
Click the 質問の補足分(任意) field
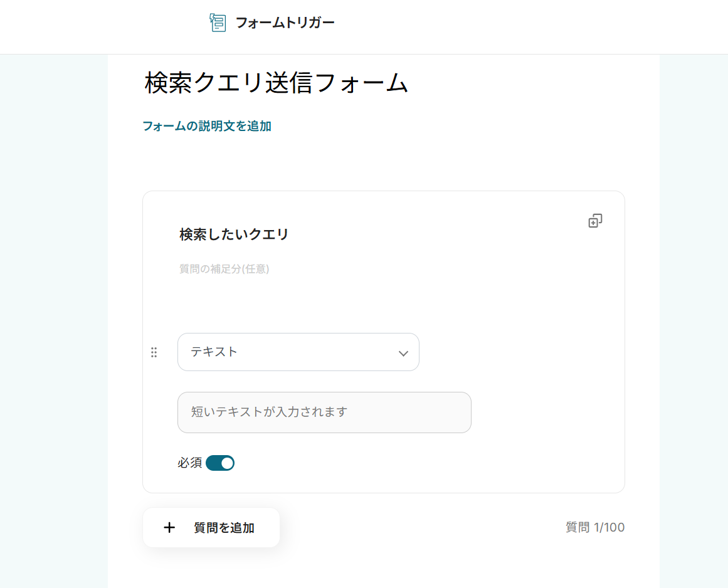(x=224, y=269)
